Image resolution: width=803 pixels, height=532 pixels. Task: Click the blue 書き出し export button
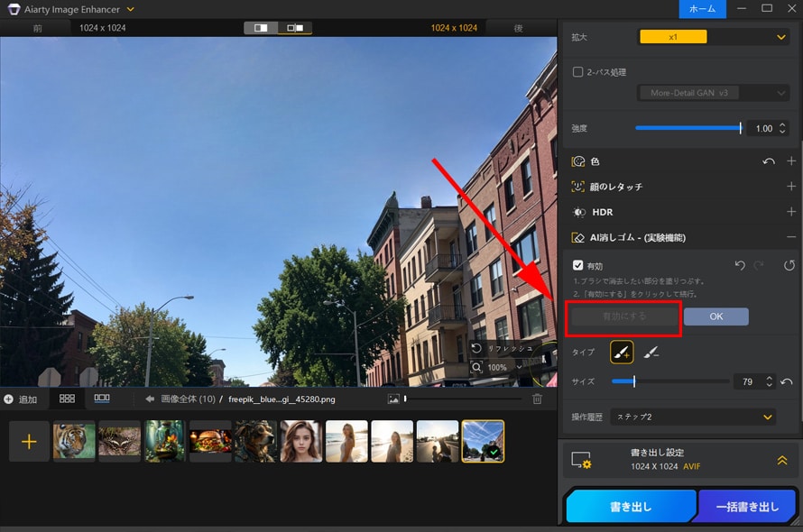coord(630,506)
